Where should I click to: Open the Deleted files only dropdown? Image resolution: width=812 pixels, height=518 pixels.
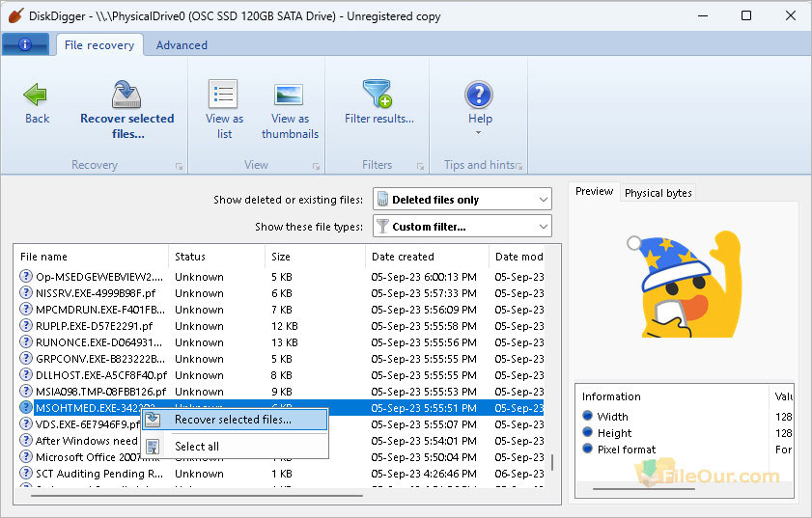(x=462, y=200)
